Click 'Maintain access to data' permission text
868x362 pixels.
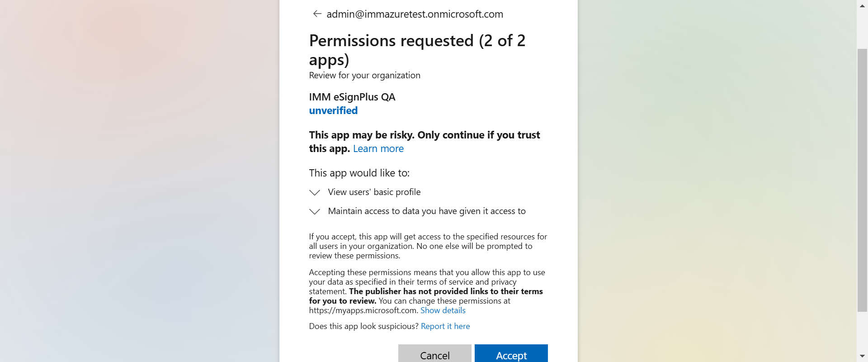(426, 211)
